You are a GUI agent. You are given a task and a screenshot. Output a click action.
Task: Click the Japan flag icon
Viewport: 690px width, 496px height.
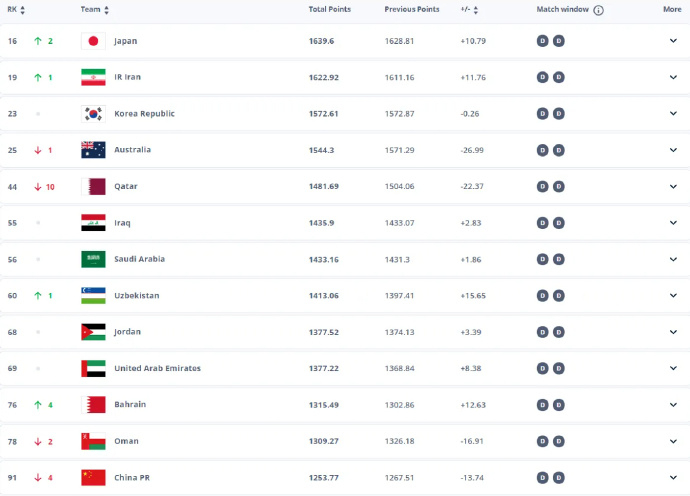93,41
